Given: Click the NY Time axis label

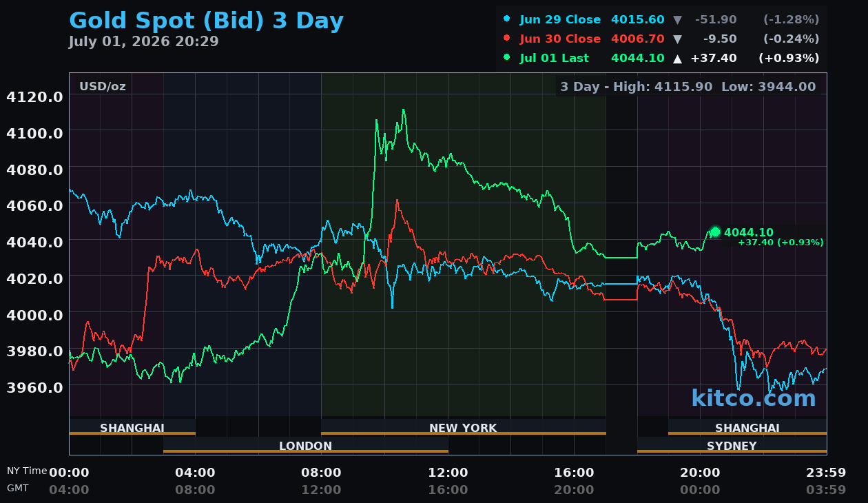Looking at the screenshot, I should point(27,471).
